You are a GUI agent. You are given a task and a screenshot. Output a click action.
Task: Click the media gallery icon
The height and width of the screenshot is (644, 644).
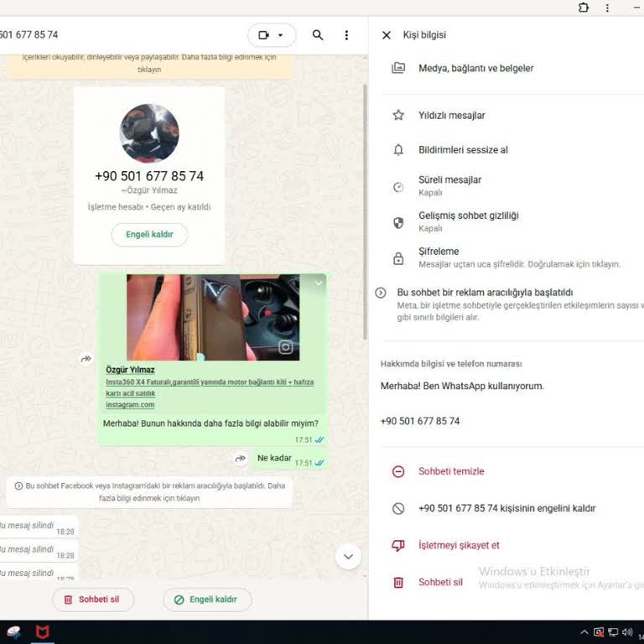[x=398, y=68]
